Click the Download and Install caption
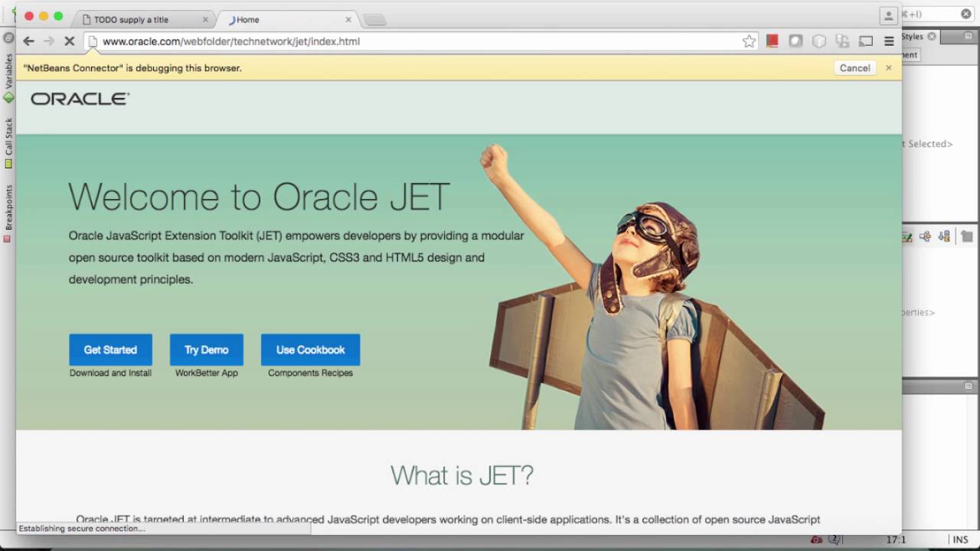The height and width of the screenshot is (551, 980). coord(110,373)
